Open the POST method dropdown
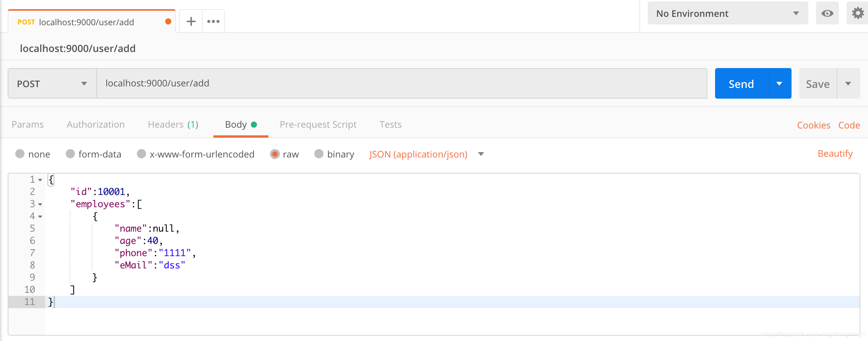 [x=52, y=84]
